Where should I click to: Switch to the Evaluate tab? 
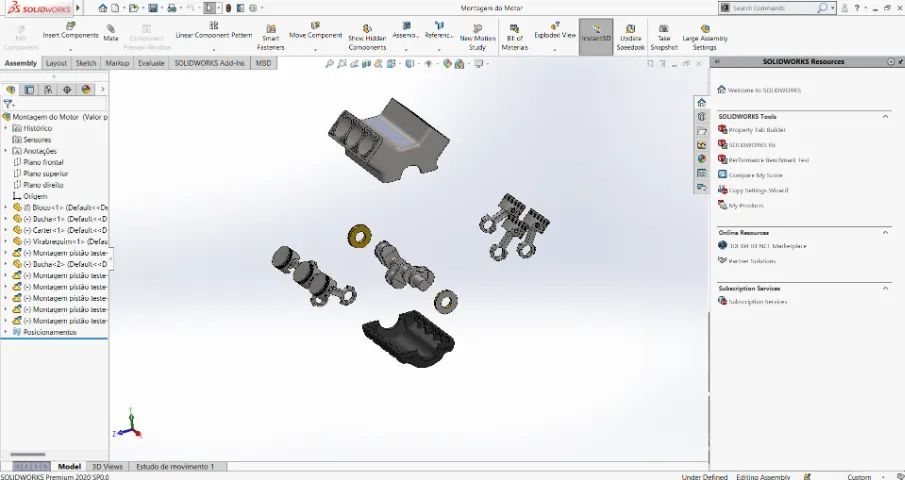pyautogui.click(x=151, y=63)
